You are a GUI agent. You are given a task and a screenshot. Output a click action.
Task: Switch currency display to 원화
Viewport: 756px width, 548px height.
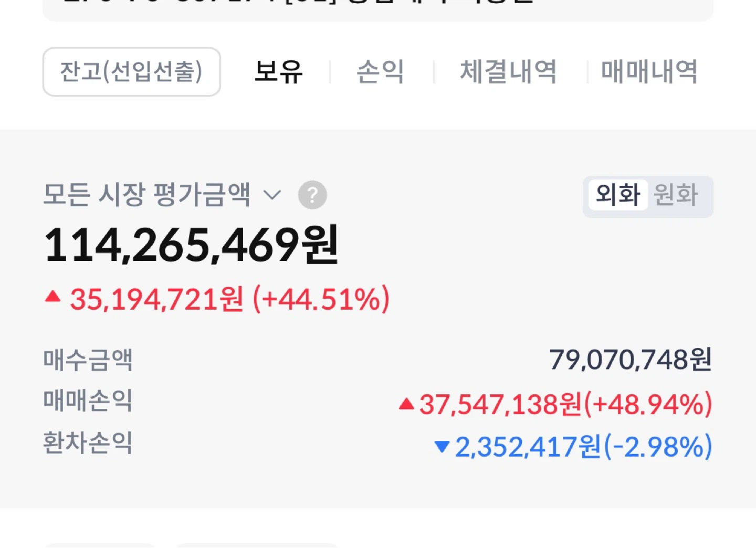(x=676, y=195)
